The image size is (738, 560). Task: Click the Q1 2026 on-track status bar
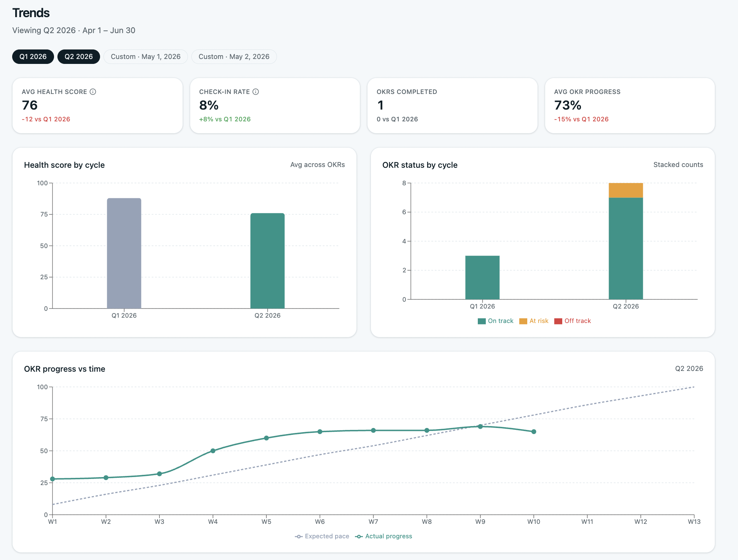tap(482, 278)
